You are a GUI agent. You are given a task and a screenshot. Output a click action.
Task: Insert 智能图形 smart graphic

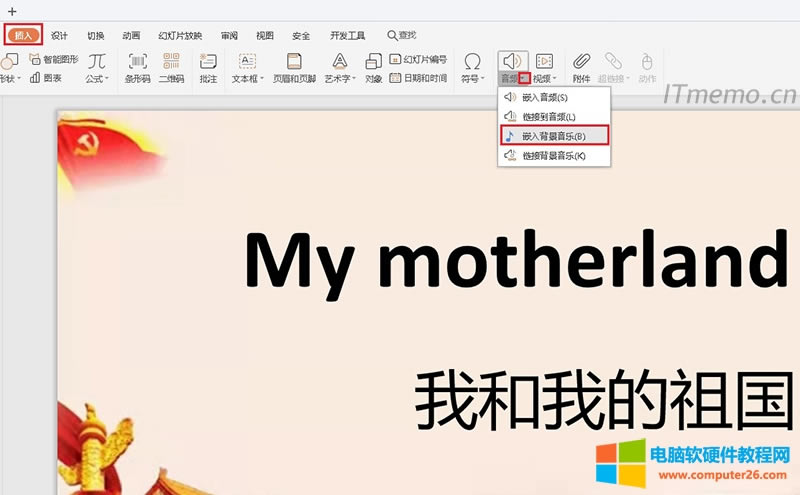[54, 60]
